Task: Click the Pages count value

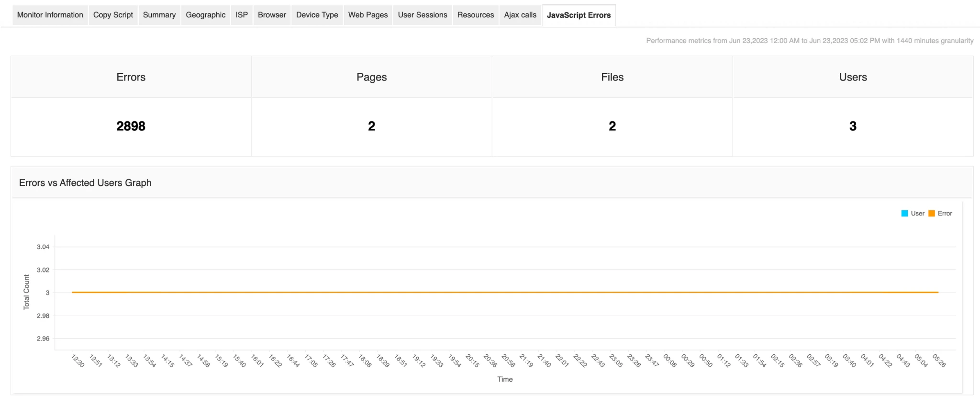Action: 371,126
